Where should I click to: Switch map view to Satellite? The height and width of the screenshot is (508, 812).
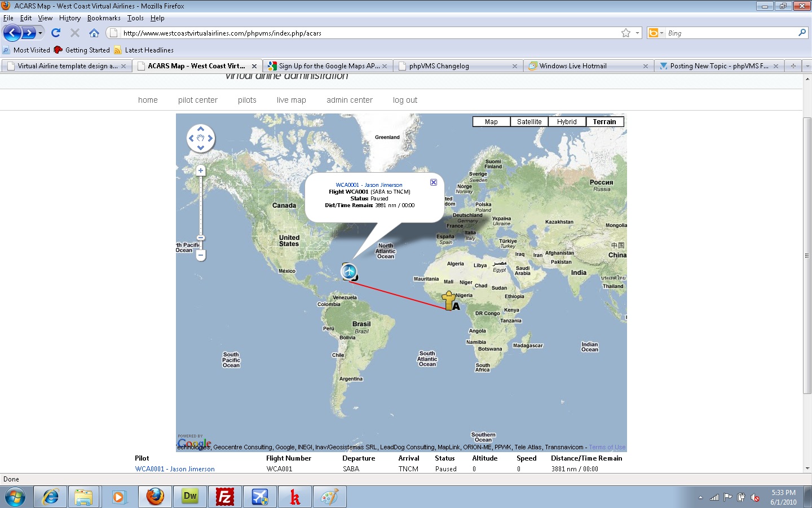pos(528,121)
